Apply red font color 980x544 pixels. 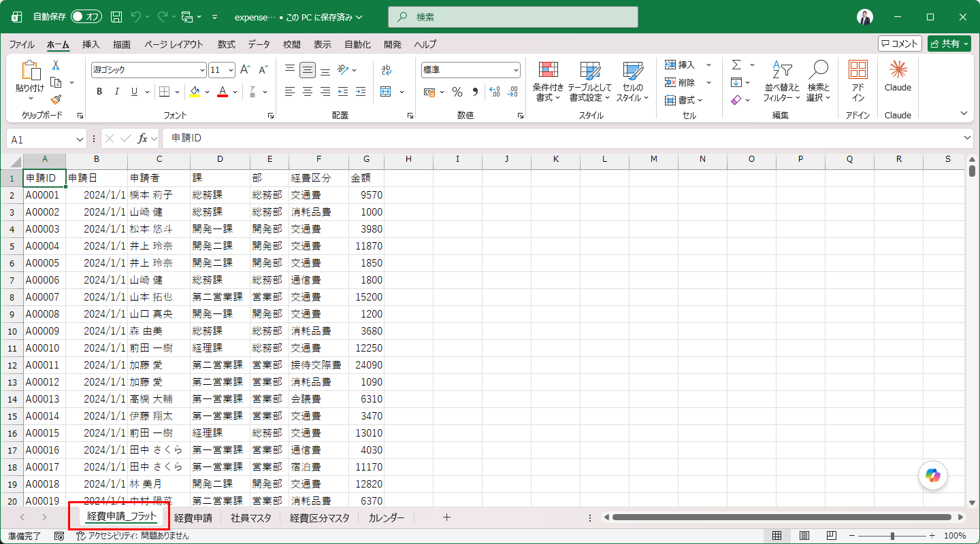click(223, 91)
